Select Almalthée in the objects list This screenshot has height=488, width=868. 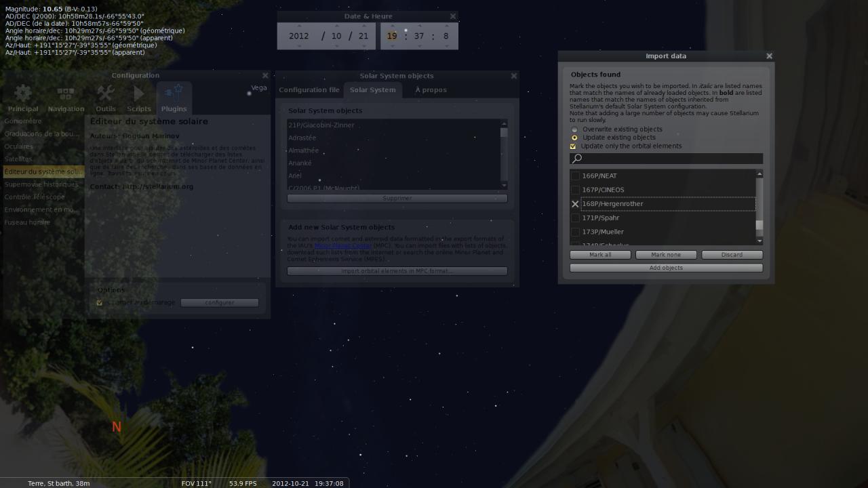pyautogui.click(x=393, y=150)
